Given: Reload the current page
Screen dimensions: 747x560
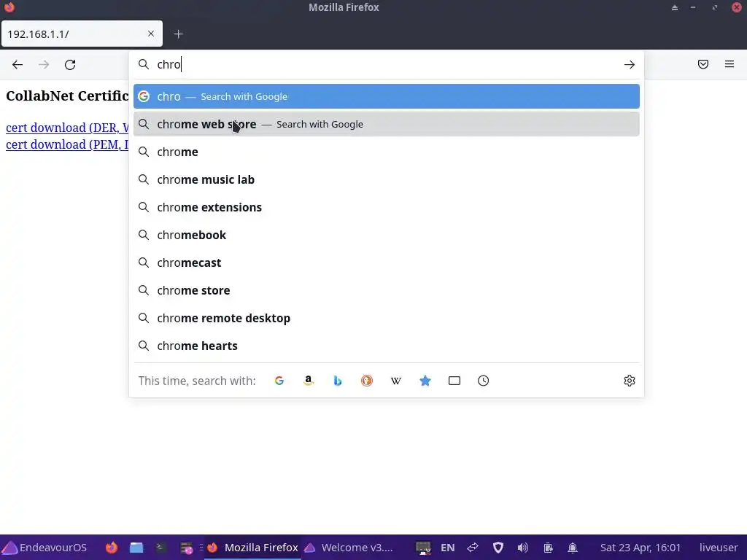Looking at the screenshot, I should (x=70, y=65).
